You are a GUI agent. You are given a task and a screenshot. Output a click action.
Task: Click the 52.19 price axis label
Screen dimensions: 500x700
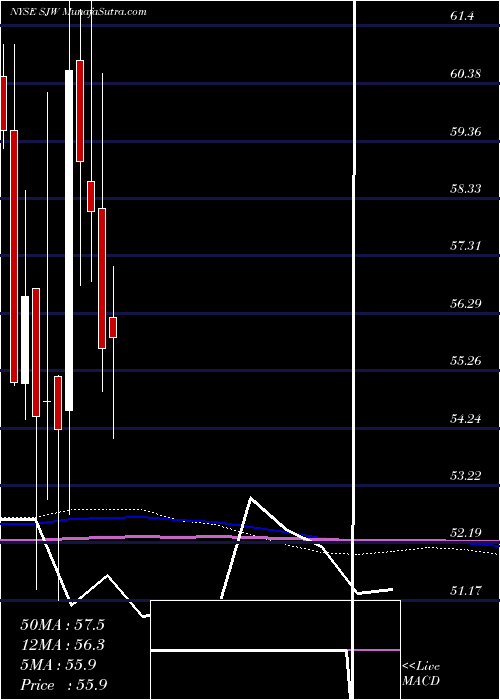[x=466, y=533]
